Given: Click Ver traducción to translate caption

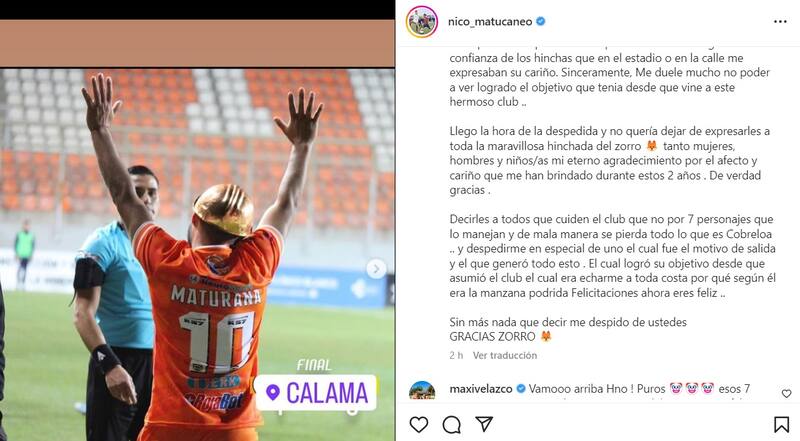Looking at the screenshot, I should point(505,355).
